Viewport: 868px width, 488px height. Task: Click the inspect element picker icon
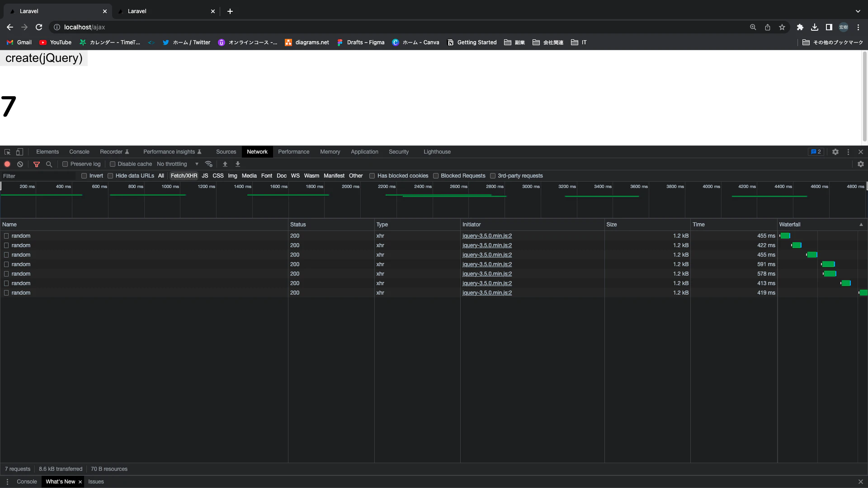pyautogui.click(x=7, y=152)
